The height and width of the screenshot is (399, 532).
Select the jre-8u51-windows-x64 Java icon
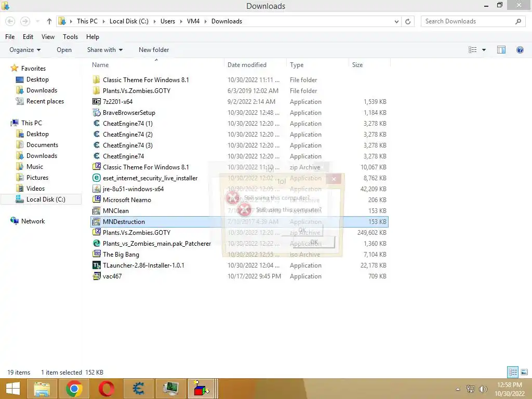[96, 189]
